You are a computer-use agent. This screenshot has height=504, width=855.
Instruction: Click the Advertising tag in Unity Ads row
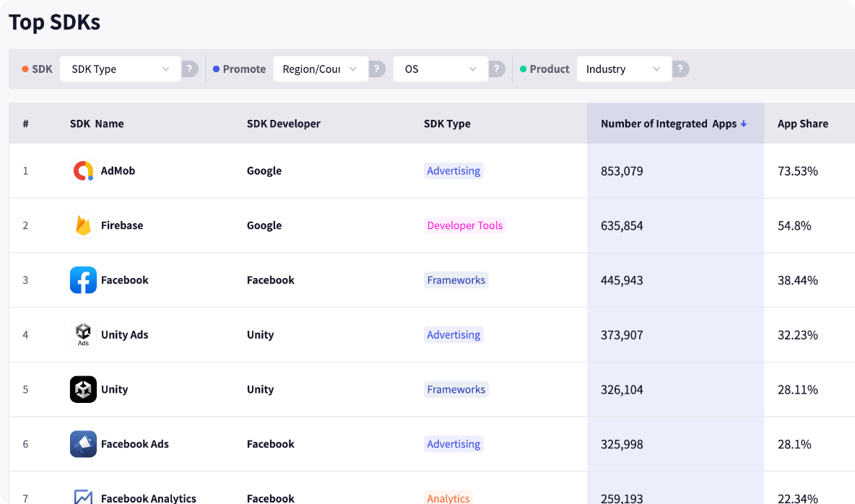point(453,334)
